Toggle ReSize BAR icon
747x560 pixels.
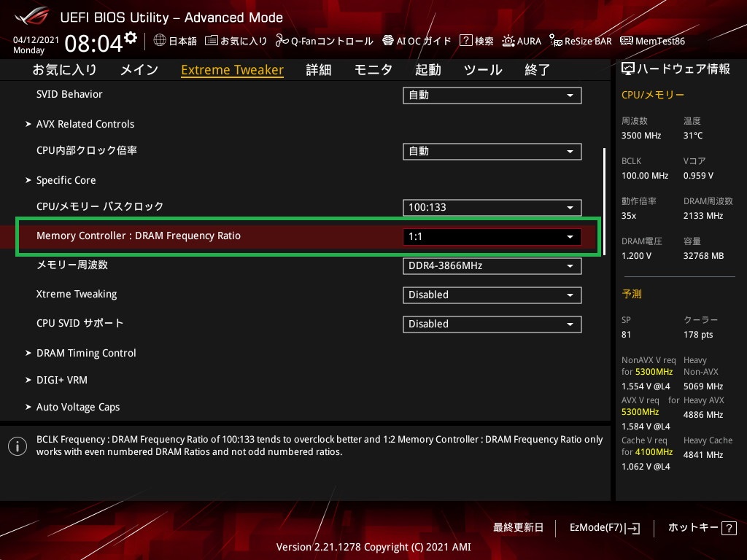pyautogui.click(x=555, y=41)
